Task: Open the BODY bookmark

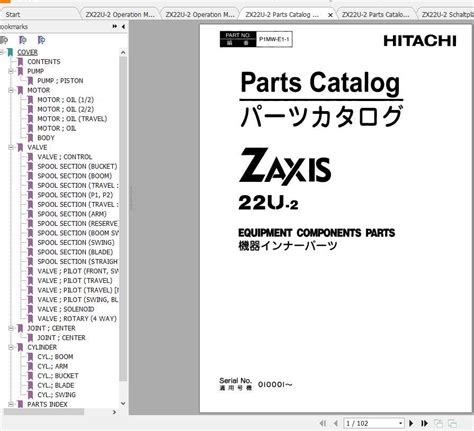Action: click(46, 138)
